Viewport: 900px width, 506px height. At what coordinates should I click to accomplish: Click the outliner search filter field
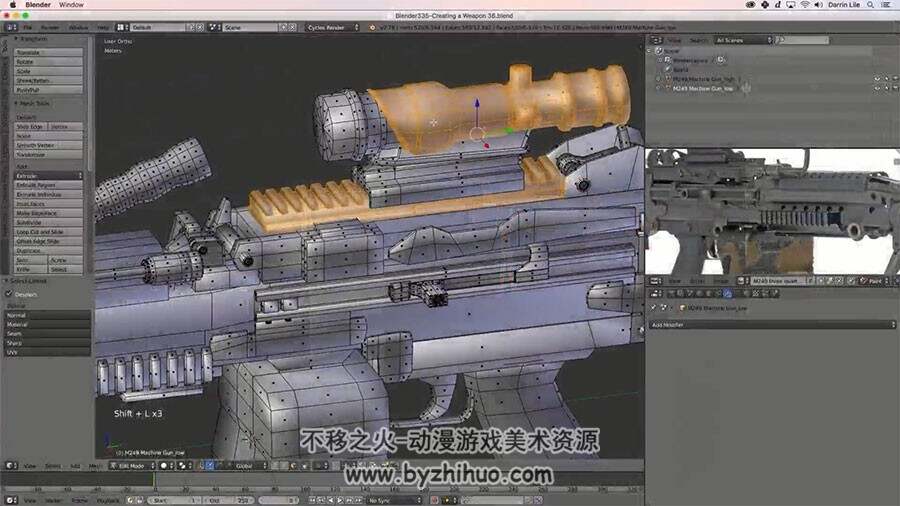802,40
